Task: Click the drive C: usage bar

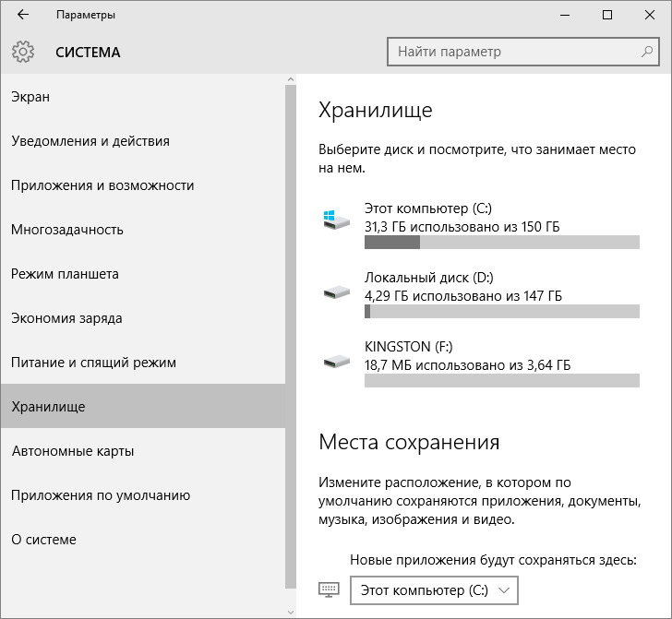Action: [501, 243]
